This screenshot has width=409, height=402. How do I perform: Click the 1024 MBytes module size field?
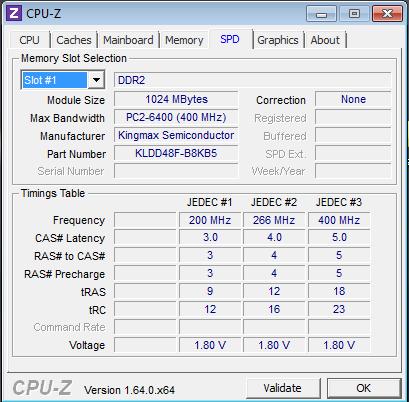pyautogui.click(x=176, y=99)
